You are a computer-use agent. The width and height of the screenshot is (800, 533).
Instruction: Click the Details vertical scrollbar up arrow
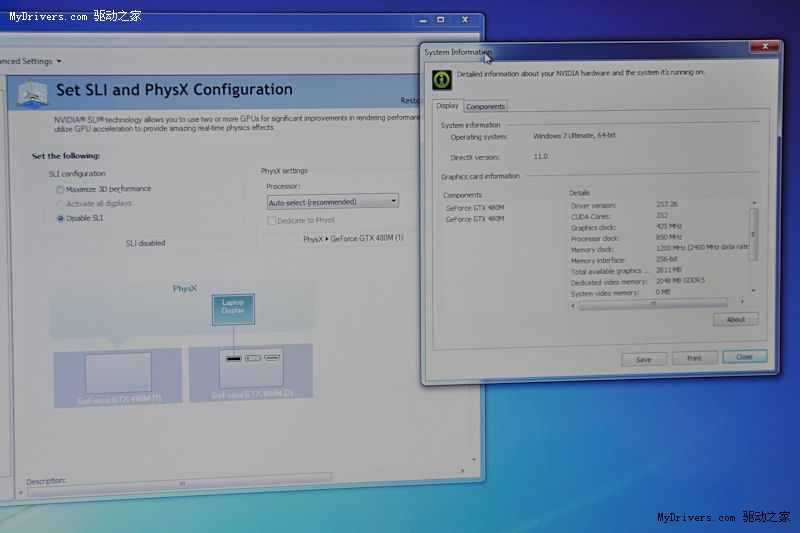point(754,203)
